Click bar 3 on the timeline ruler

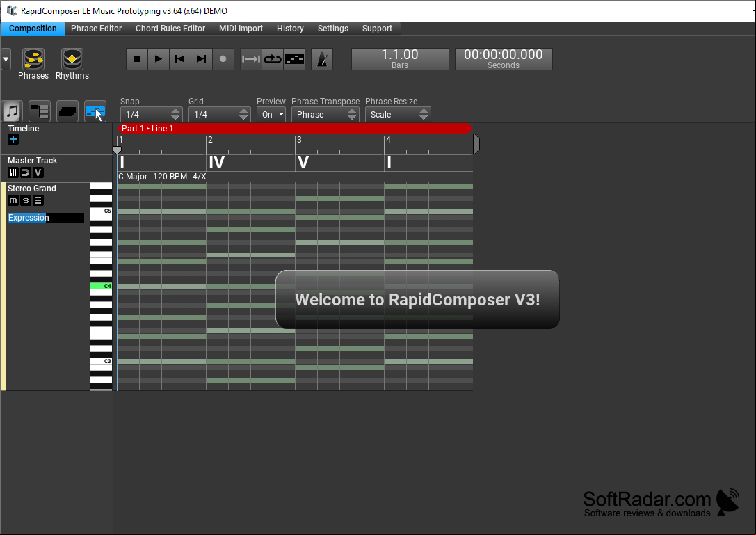tap(299, 140)
